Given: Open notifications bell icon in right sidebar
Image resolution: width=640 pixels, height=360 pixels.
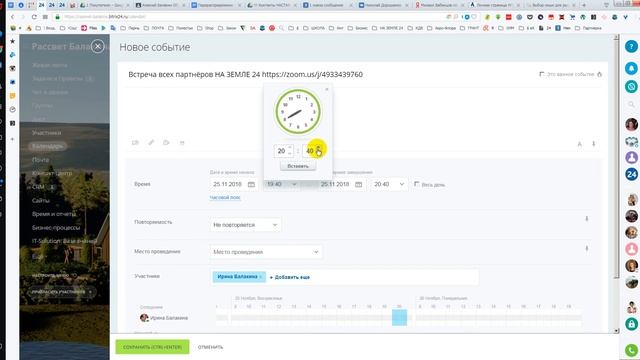Looking at the screenshot, I should 631,68.
